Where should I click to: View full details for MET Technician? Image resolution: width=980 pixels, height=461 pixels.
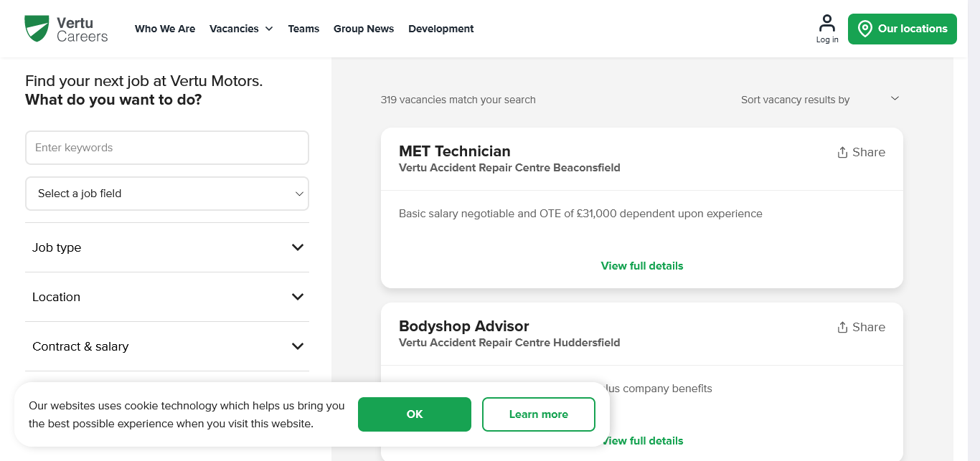(641, 266)
